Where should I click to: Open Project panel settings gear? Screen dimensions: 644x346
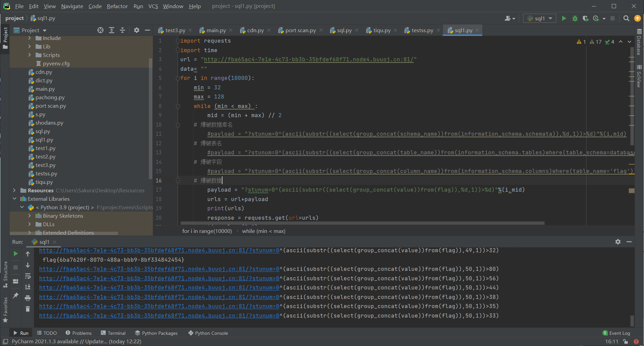(x=137, y=30)
